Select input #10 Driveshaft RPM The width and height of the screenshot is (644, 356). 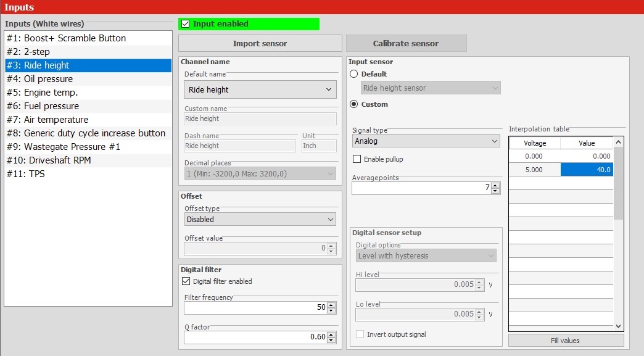pyautogui.click(x=88, y=160)
